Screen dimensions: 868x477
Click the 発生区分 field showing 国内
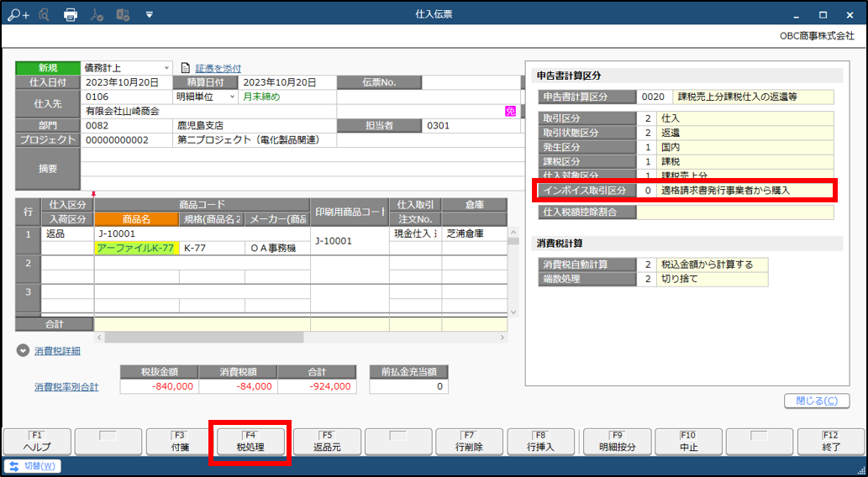(744, 147)
